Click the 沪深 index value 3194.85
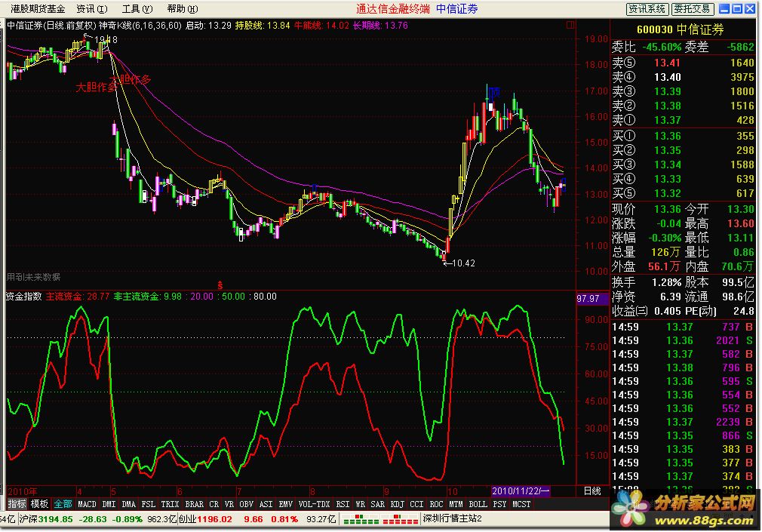762x532 pixels. point(55,519)
